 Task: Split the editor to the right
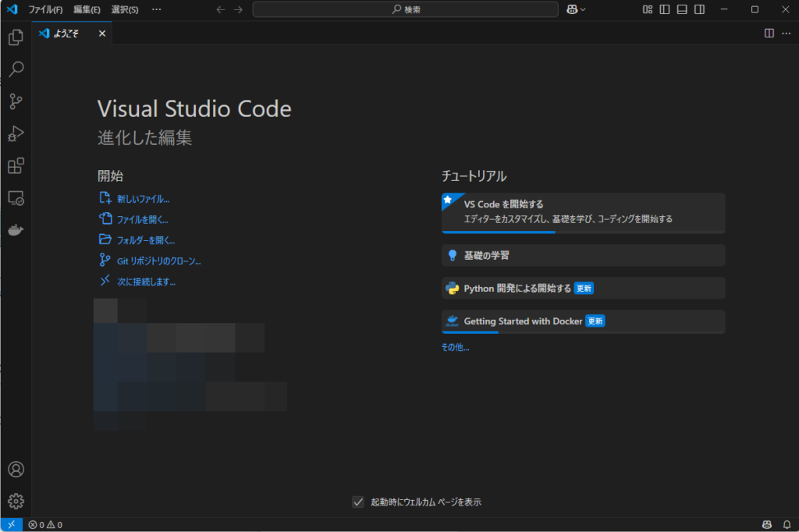pos(769,33)
